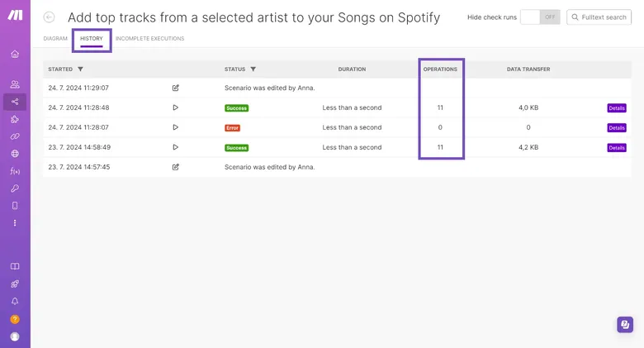Open Details for the 11:28:48 run
The image size is (644, 348).
[617, 108]
